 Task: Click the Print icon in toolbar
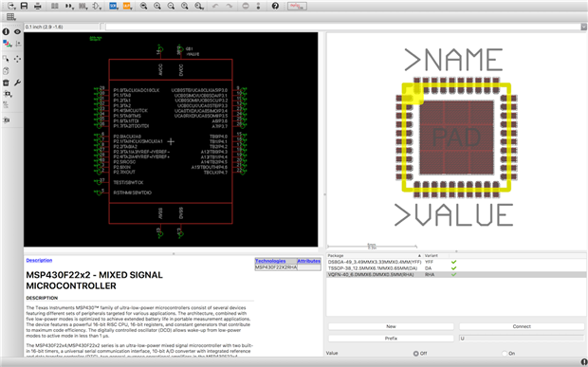coord(38,6)
